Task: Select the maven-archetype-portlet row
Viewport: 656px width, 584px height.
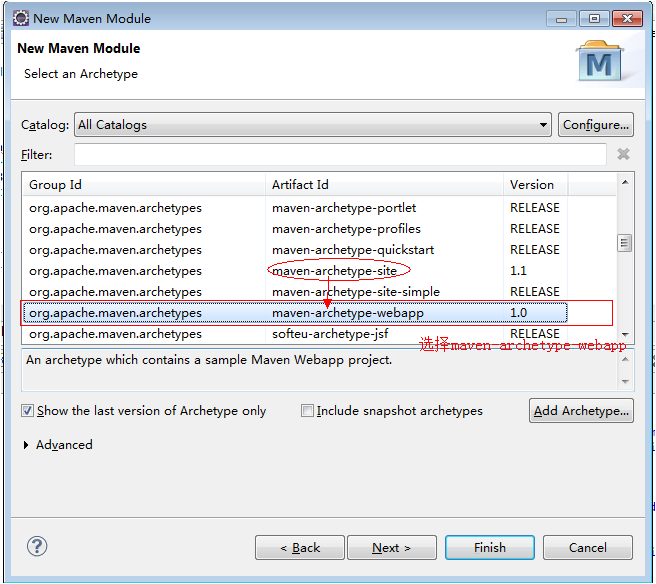Action: click(x=295, y=208)
